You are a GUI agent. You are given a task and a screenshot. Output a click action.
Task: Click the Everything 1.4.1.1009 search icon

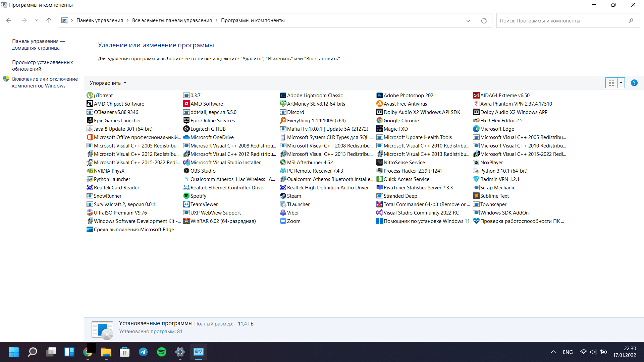pos(283,121)
